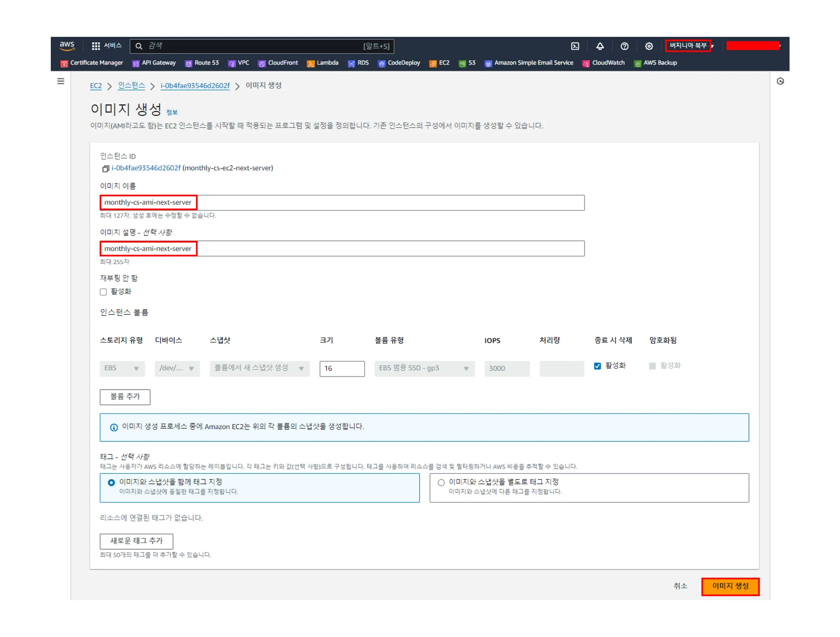Open the settings gear icon
The image size is (840, 637).
649,46
